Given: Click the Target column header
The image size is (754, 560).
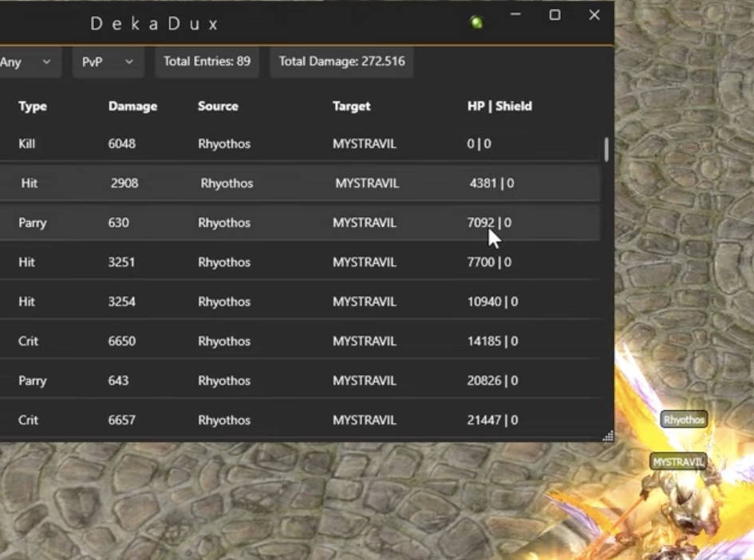Looking at the screenshot, I should point(352,106).
